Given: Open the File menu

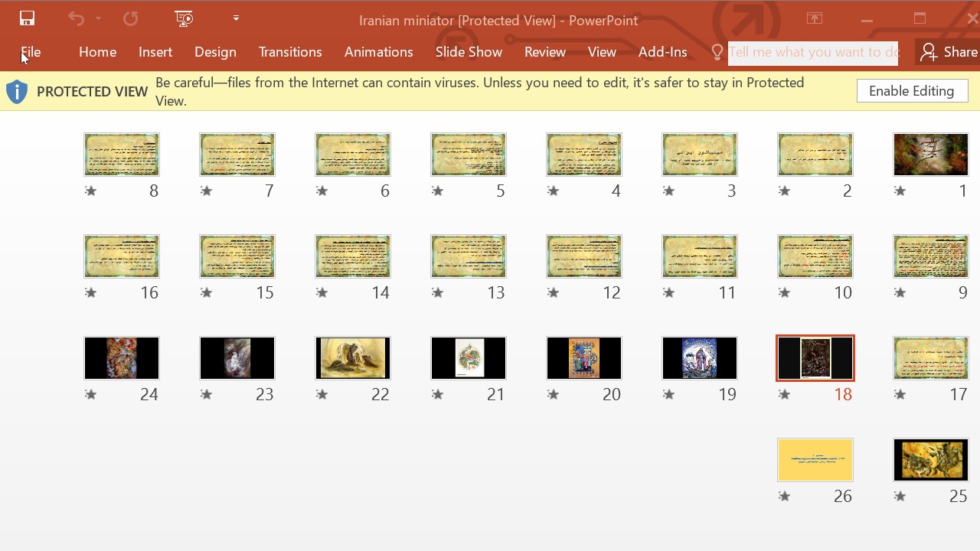Looking at the screenshot, I should [31, 52].
